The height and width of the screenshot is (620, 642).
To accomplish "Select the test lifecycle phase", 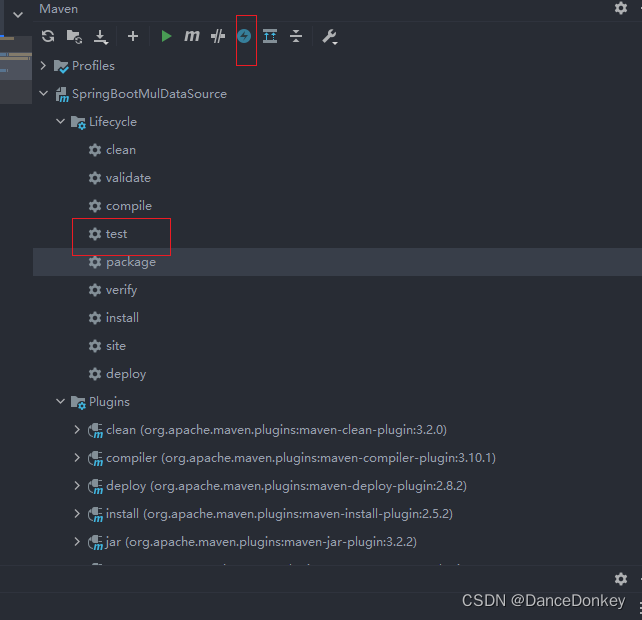I will [116, 234].
